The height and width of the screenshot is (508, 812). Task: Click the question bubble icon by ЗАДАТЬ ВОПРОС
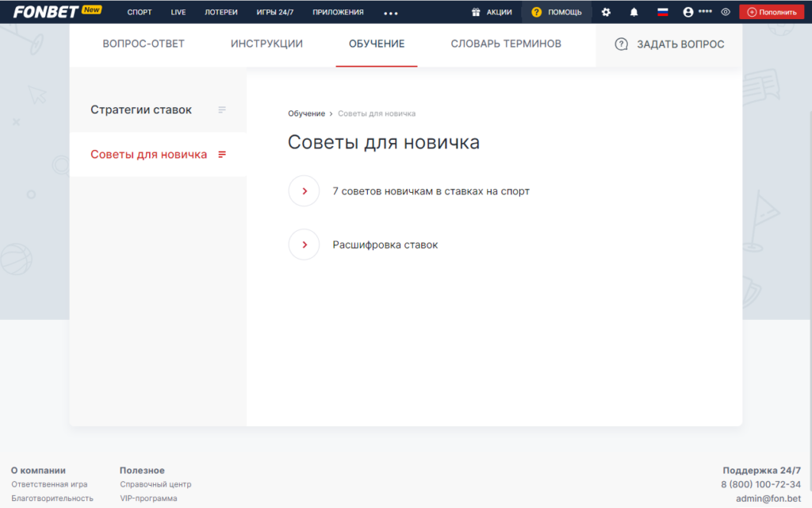click(x=621, y=44)
